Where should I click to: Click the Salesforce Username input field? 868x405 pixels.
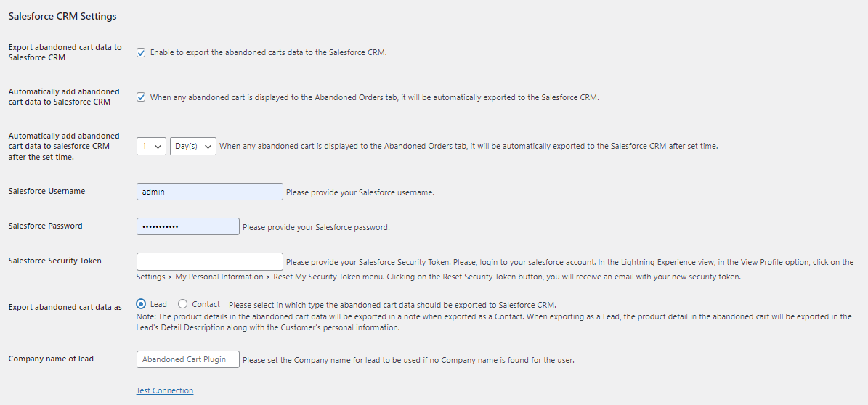click(209, 192)
